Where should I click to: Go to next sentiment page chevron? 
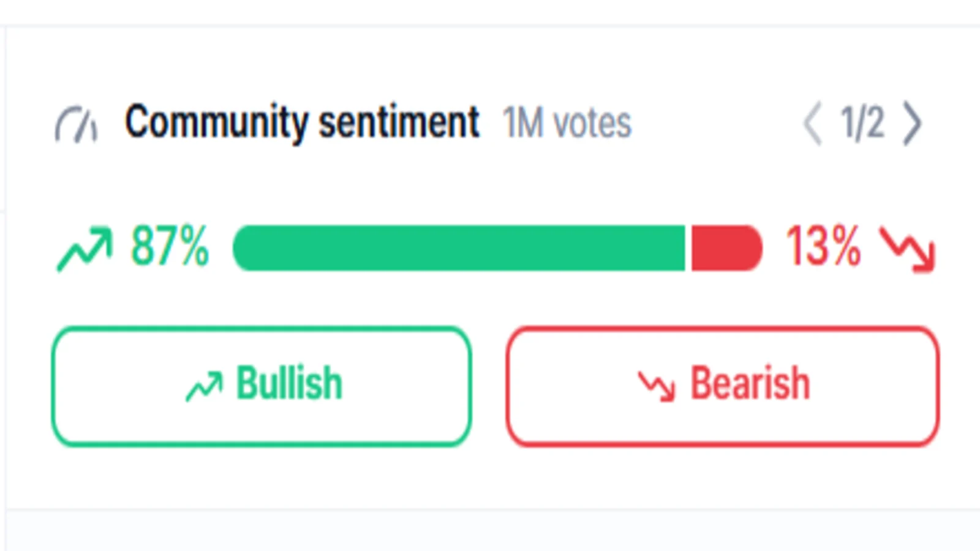(913, 124)
